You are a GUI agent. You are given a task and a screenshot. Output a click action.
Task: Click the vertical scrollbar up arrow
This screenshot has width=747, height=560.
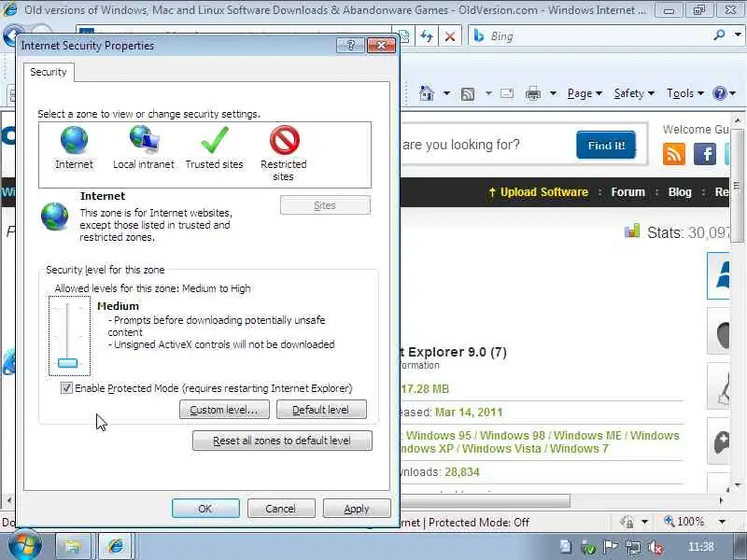[738, 120]
